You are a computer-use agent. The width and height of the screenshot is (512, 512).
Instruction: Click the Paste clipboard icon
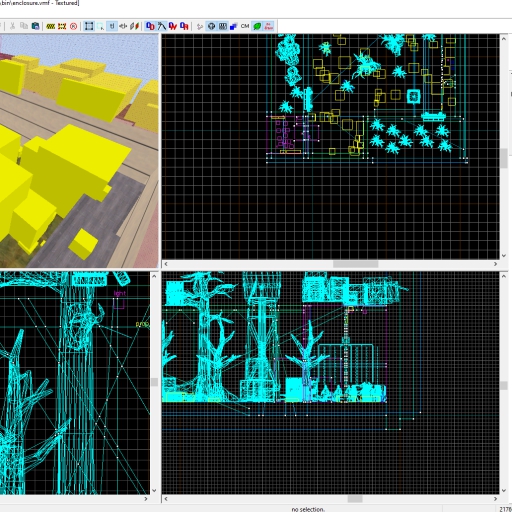pyautogui.click(x=35, y=26)
